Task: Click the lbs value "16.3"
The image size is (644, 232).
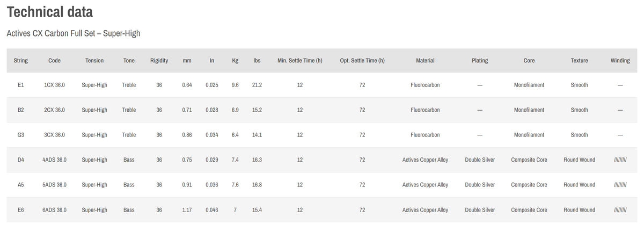Action: 257,160
